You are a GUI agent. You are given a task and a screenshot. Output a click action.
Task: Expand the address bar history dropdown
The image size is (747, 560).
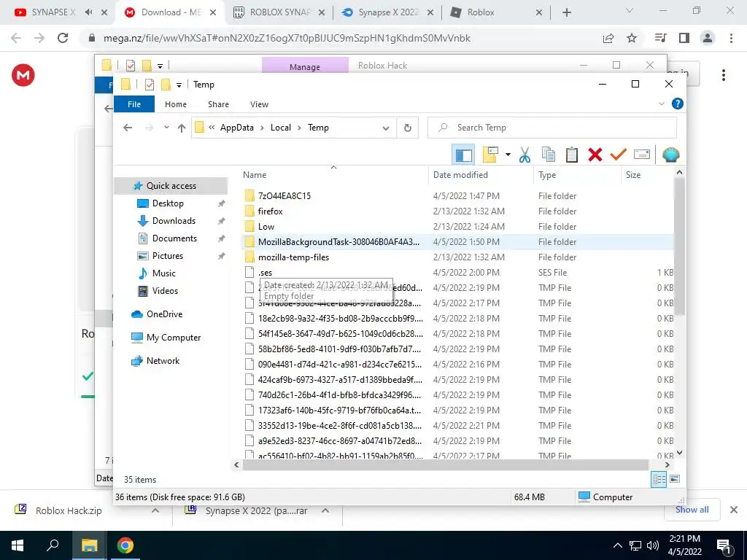point(386,128)
